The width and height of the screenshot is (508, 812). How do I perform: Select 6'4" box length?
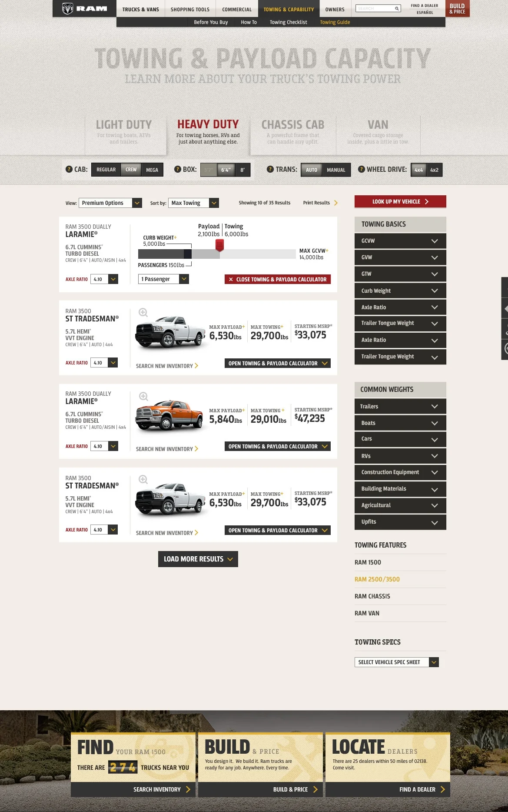(226, 170)
